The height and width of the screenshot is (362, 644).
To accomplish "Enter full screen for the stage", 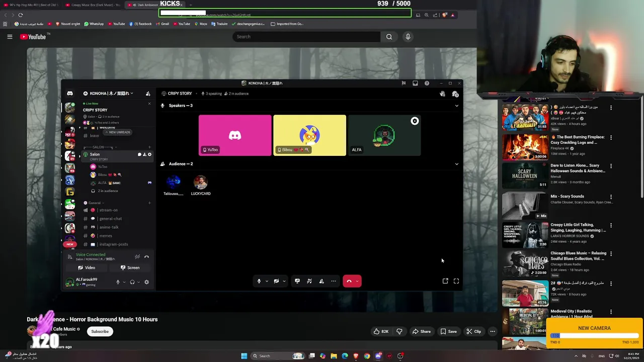I will click(x=456, y=281).
